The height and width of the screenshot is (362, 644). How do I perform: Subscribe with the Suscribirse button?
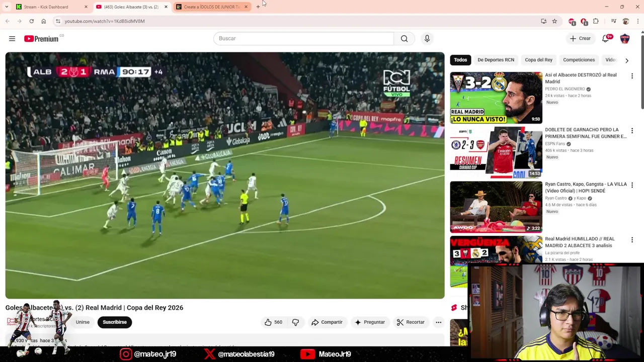(x=115, y=322)
